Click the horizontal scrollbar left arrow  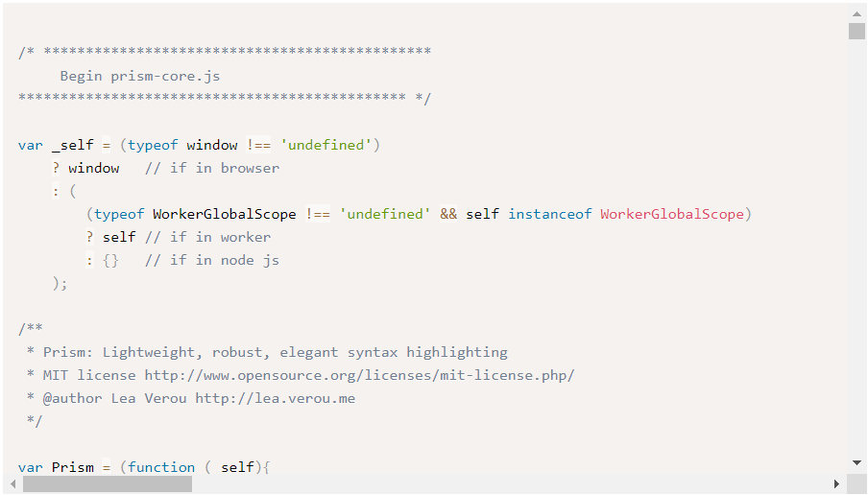tap(12, 483)
